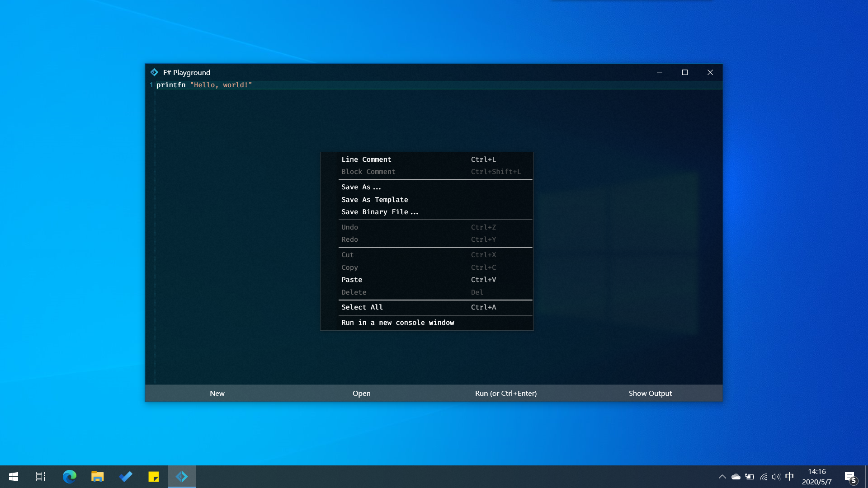The width and height of the screenshot is (868, 488).
Task: Click Paste in the context menu
Action: click(x=352, y=280)
